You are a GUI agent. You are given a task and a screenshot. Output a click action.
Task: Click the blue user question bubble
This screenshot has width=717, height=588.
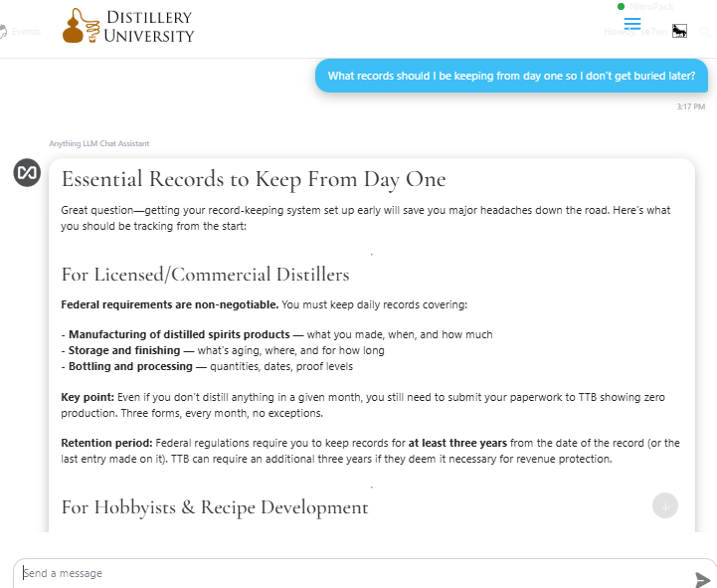(x=511, y=76)
